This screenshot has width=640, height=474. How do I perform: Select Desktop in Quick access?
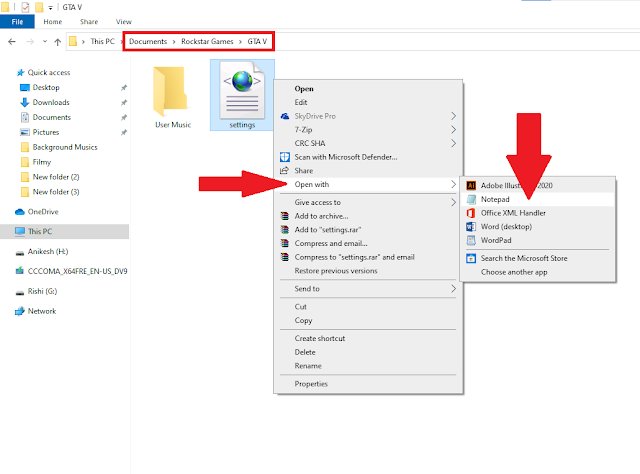pyautogui.click(x=46, y=87)
